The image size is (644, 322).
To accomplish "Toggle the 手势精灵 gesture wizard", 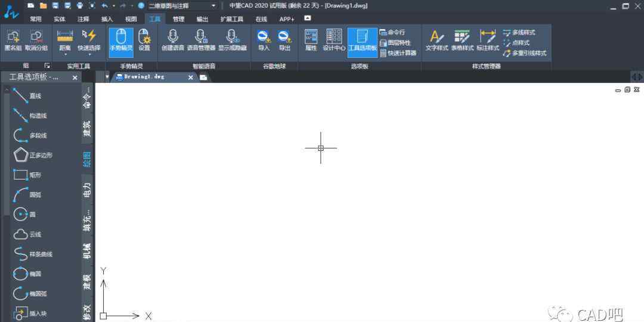I will (x=121, y=41).
